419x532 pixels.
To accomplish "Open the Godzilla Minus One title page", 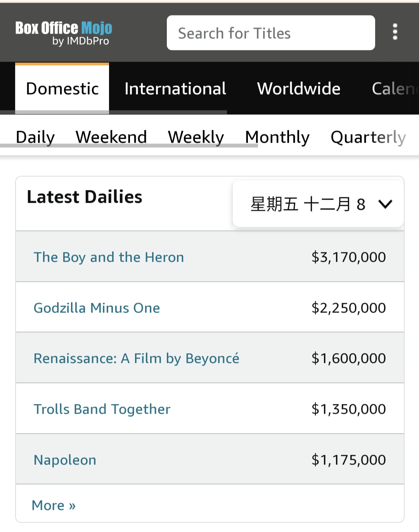I will click(97, 308).
